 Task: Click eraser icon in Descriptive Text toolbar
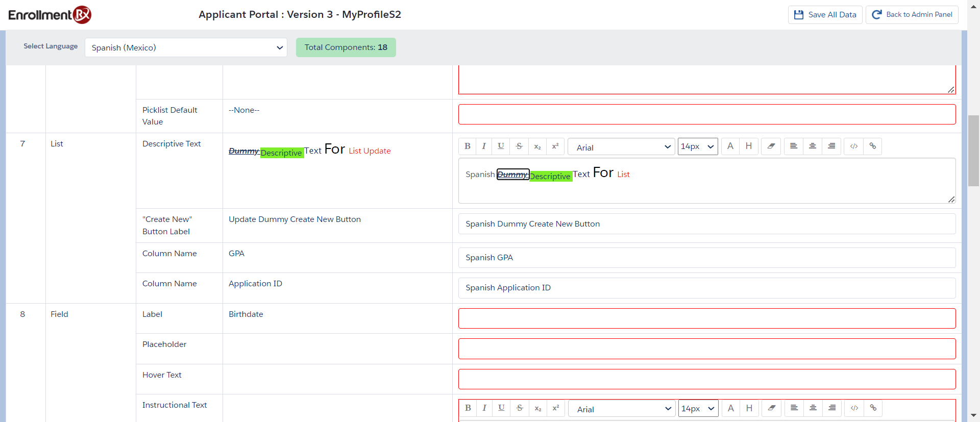click(x=771, y=146)
